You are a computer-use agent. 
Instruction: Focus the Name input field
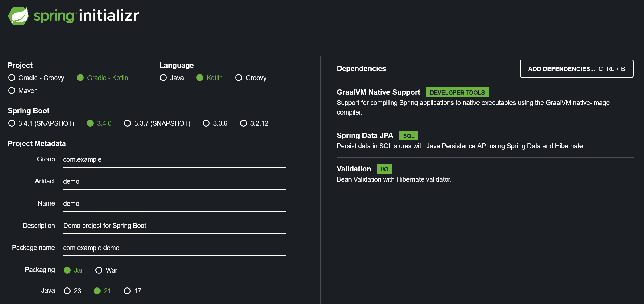pos(174,204)
